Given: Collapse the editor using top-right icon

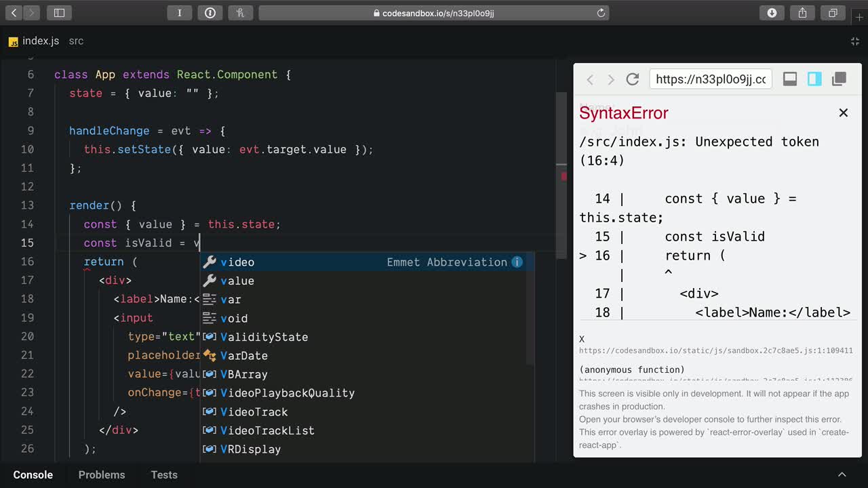Looking at the screenshot, I should click(x=854, y=41).
